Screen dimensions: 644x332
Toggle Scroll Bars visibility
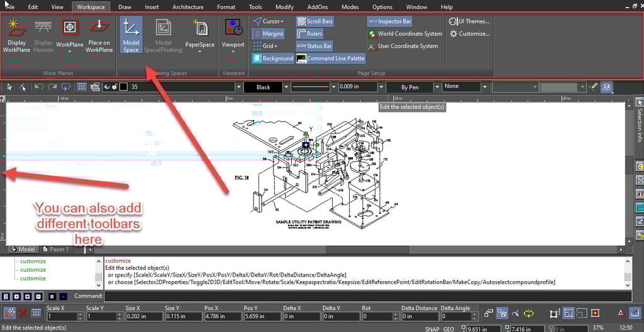point(314,21)
